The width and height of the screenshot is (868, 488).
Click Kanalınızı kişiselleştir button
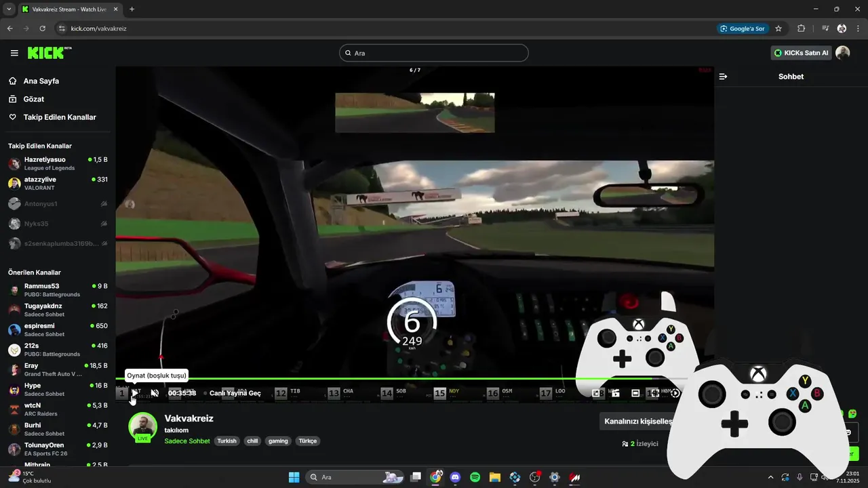(637, 421)
